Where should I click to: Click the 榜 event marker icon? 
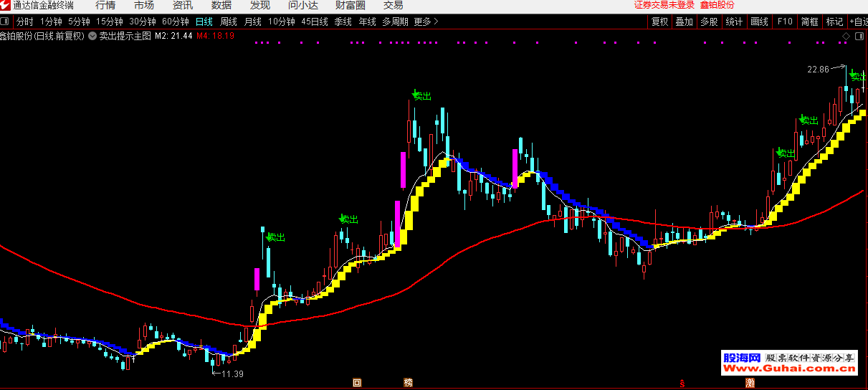coord(409,383)
